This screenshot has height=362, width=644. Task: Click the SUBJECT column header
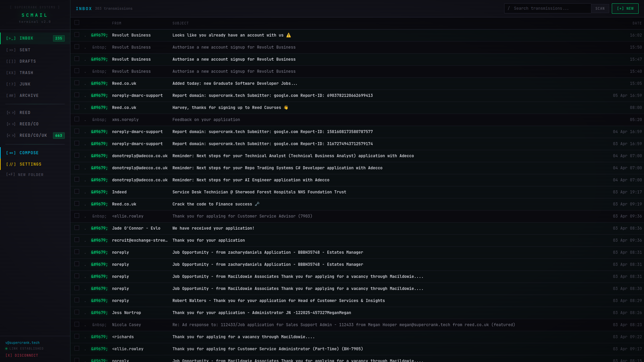pyautogui.click(x=180, y=23)
